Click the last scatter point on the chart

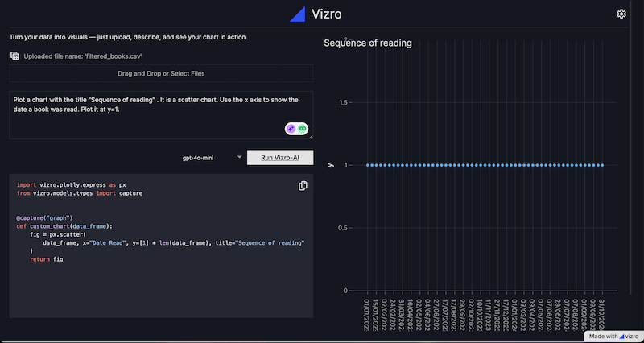pyautogui.click(x=602, y=165)
